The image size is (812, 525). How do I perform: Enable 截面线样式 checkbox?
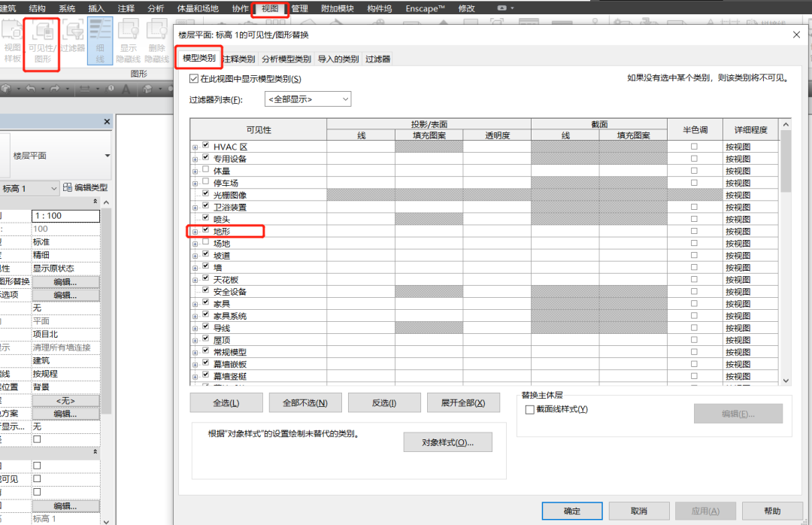pos(530,409)
